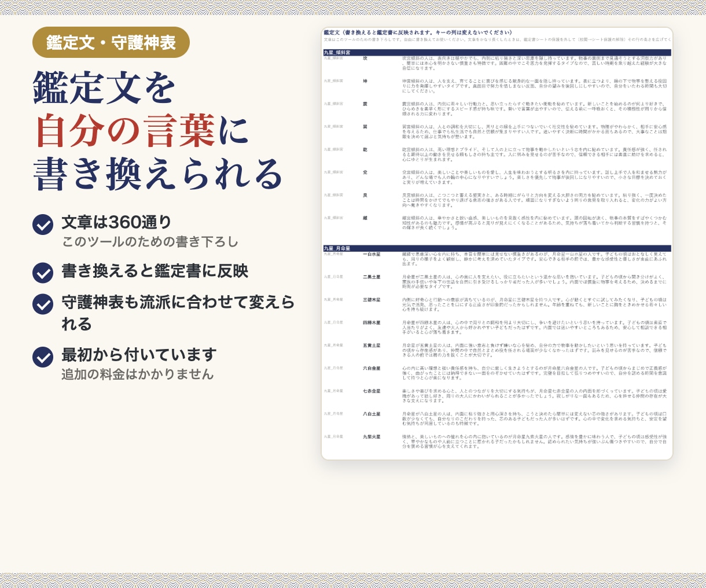The height and width of the screenshot is (588, 706).
Task: Click the sheet title 鑑定文（書き換えると鑑定書に反映されます
Action: click(x=418, y=33)
